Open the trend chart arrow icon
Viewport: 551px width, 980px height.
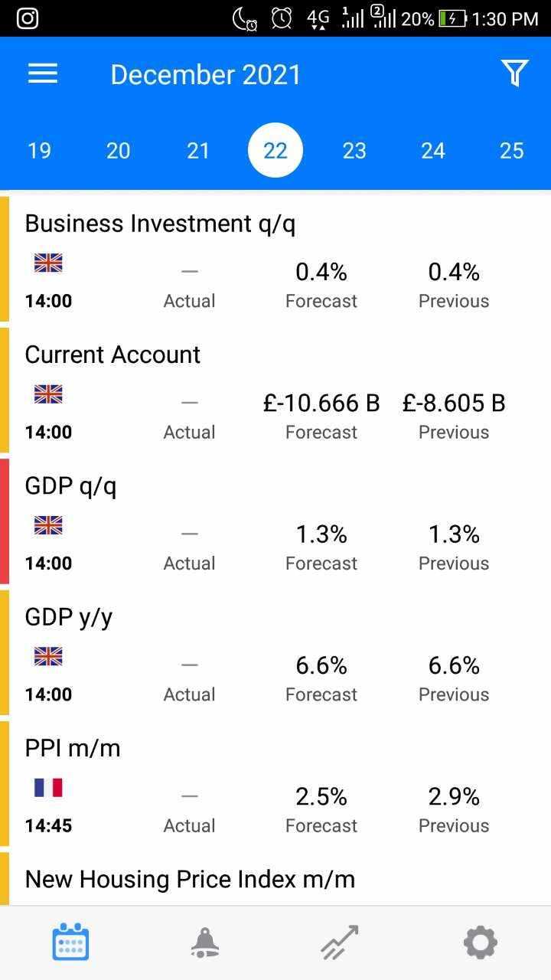pos(340,942)
